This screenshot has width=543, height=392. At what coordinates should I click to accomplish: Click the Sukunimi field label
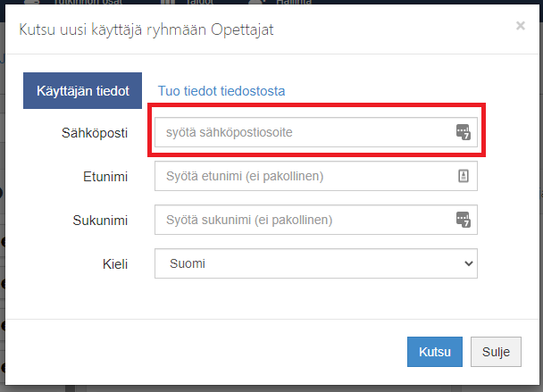[x=98, y=220]
